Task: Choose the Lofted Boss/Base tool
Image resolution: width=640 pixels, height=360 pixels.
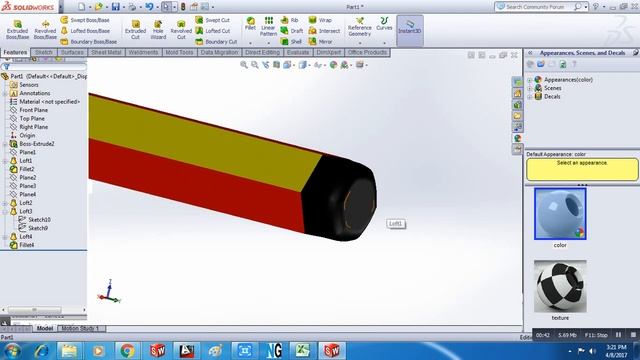Action: coord(85,31)
